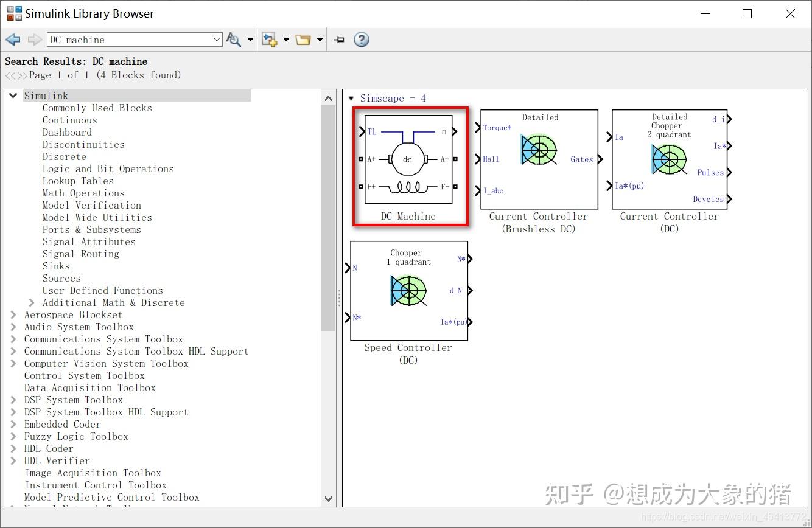Viewport: 812px width, 528px height.
Task: Expand DSP System Toolbox HDL Support
Action: tap(13, 412)
